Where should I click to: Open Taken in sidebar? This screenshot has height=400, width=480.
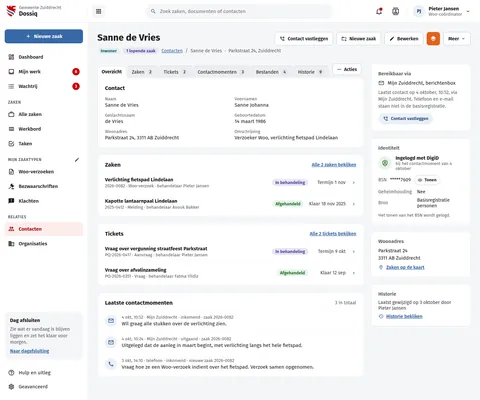click(44, 144)
